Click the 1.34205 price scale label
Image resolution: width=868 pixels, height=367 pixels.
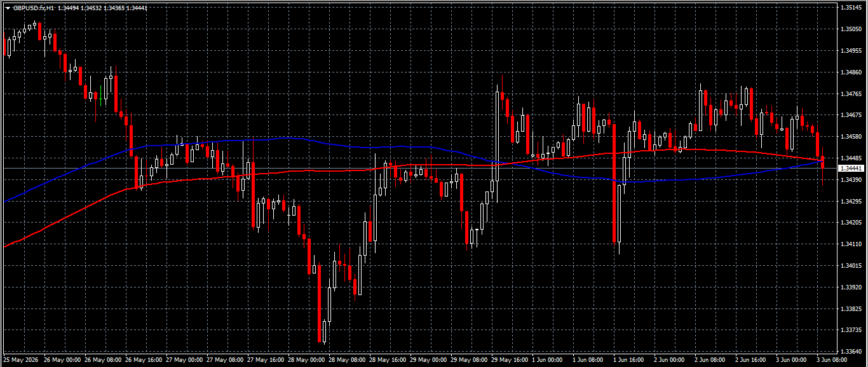pyautogui.click(x=851, y=223)
